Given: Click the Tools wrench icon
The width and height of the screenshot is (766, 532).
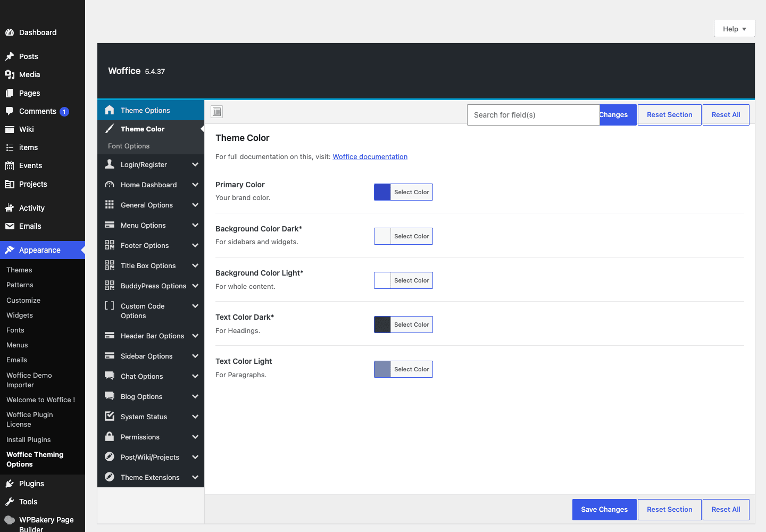Looking at the screenshot, I should pos(10,502).
